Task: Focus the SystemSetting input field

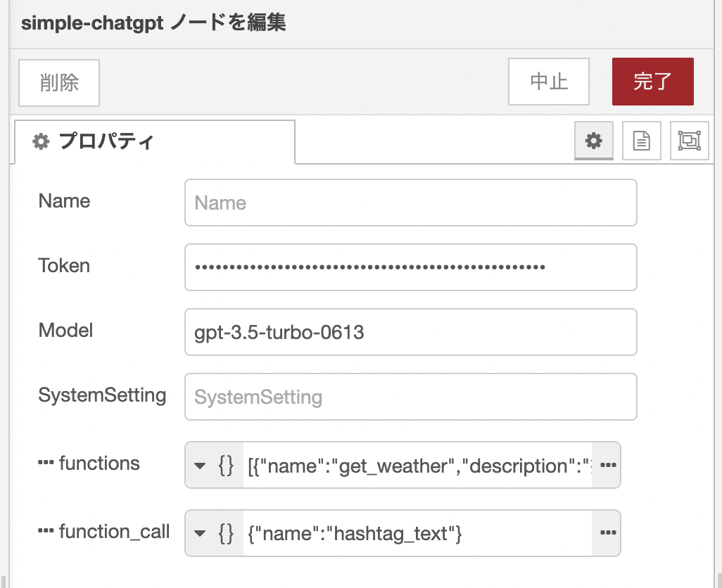Action: (410, 397)
